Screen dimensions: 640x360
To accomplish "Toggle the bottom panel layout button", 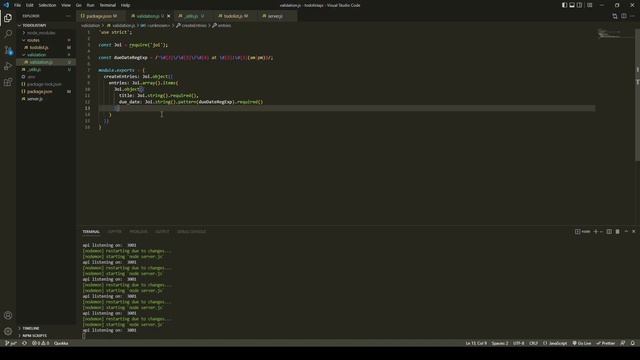I will (x=572, y=5).
